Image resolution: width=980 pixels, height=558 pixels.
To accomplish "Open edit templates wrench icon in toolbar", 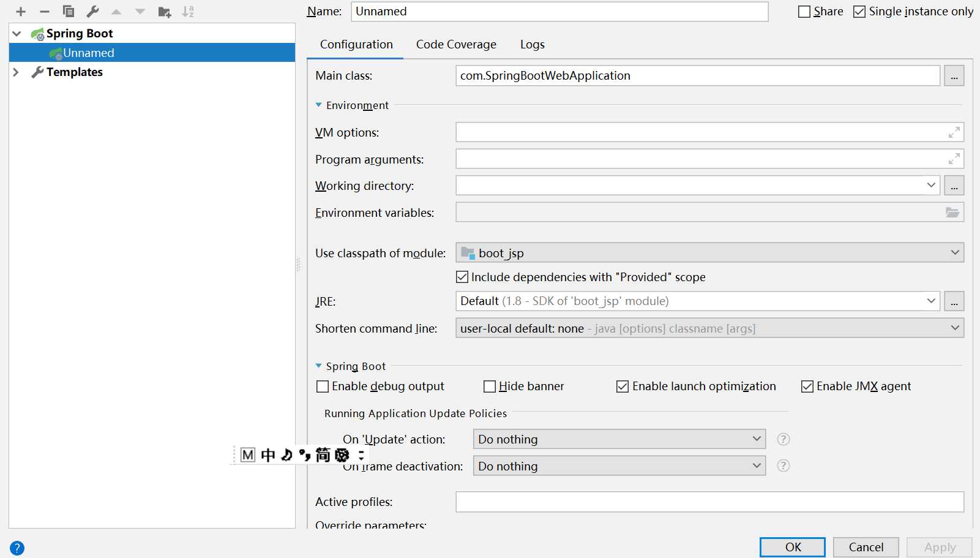I will tap(92, 12).
